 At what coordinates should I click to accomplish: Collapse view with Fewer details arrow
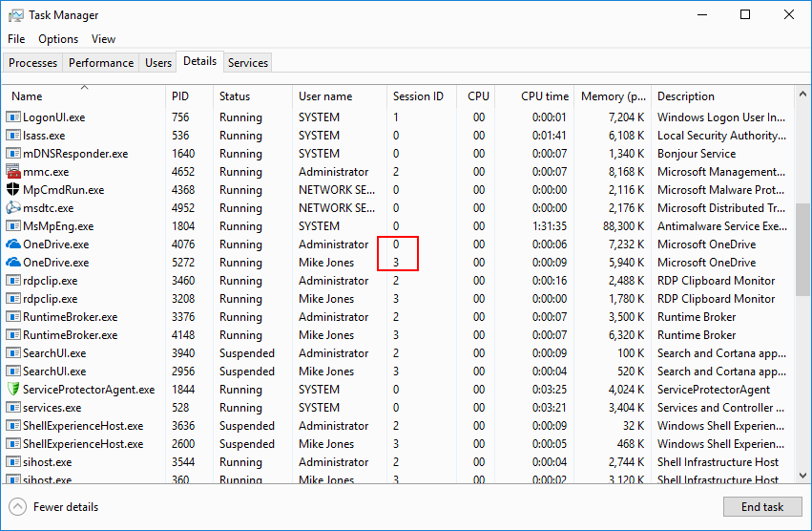click(17, 506)
